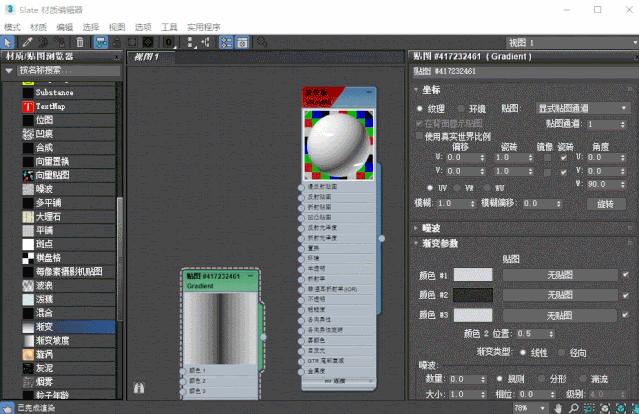Pick material from object with eyedropper
Viewport: 639px width, 414px height.
27,42
